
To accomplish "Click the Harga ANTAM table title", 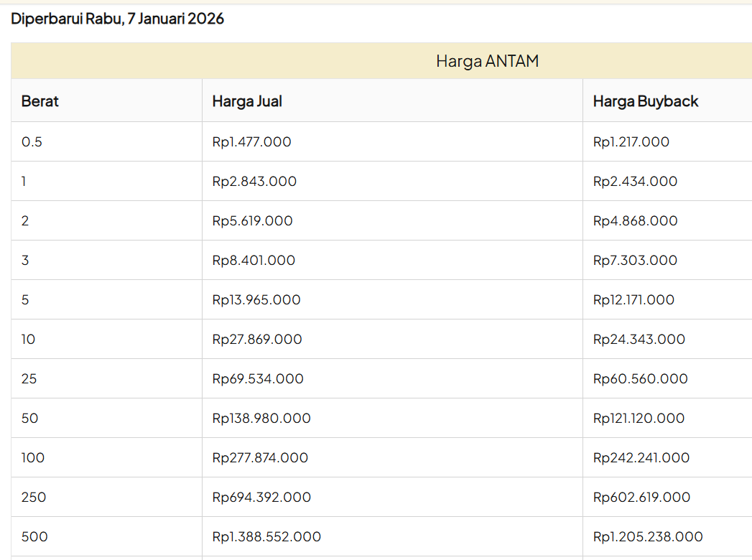I will click(x=487, y=61).
